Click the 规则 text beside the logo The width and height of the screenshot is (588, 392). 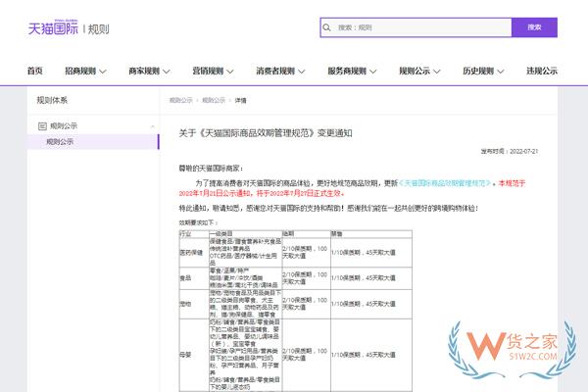tap(99, 29)
